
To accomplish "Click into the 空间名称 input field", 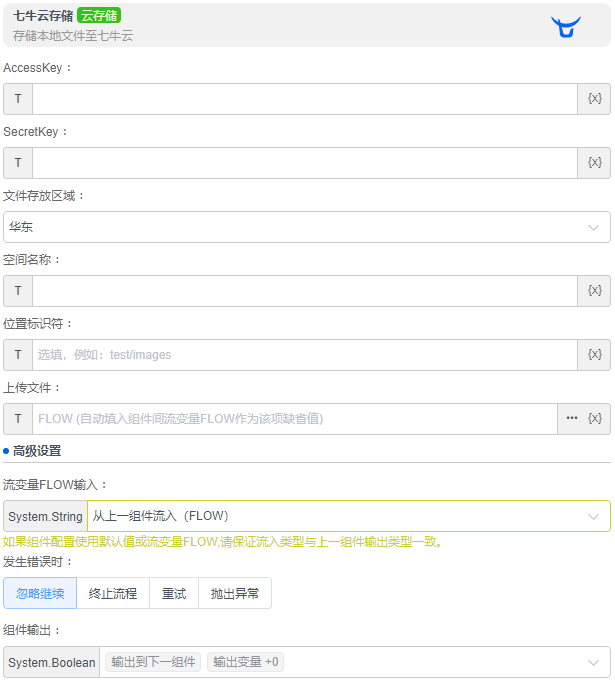I will 305,291.
